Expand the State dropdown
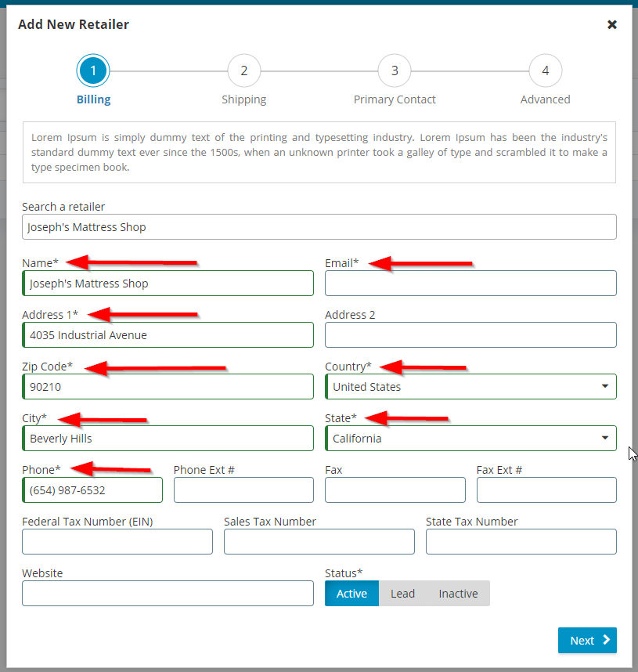 471,439
